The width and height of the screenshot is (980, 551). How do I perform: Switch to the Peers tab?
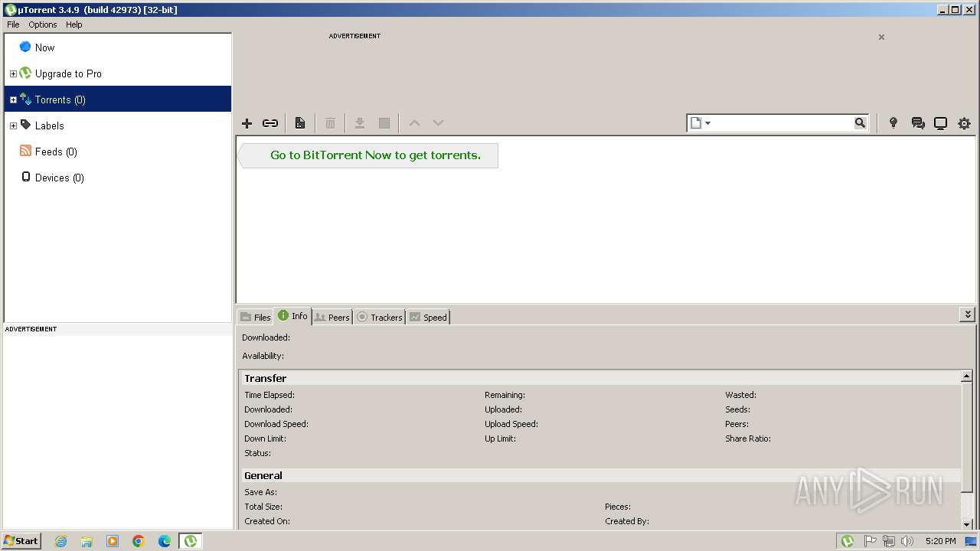point(332,317)
